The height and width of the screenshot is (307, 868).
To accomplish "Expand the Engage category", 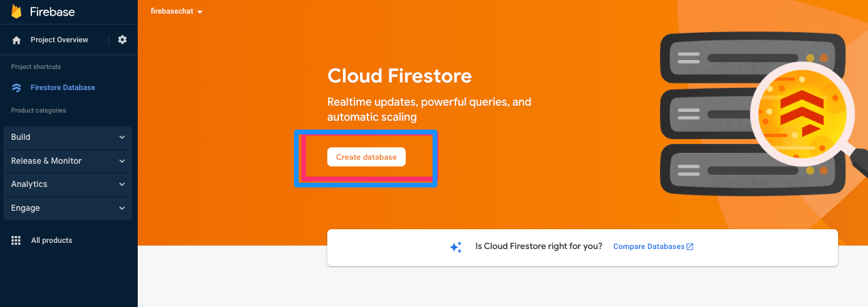I will pyautogui.click(x=68, y=208).
